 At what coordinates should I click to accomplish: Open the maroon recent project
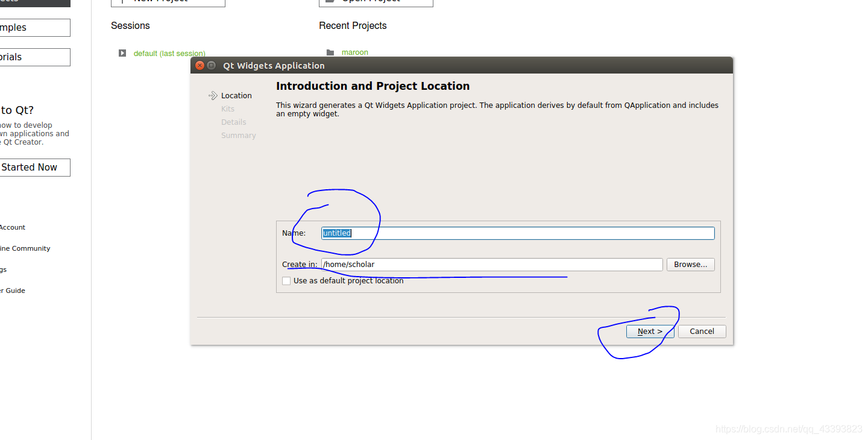(355, 52)
